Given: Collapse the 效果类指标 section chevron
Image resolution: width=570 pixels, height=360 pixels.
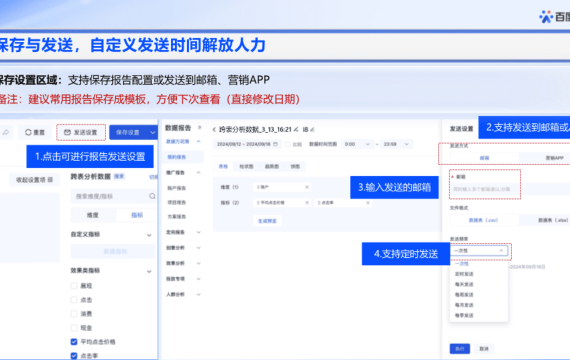Looking at the screenshot, I should 149,271.
